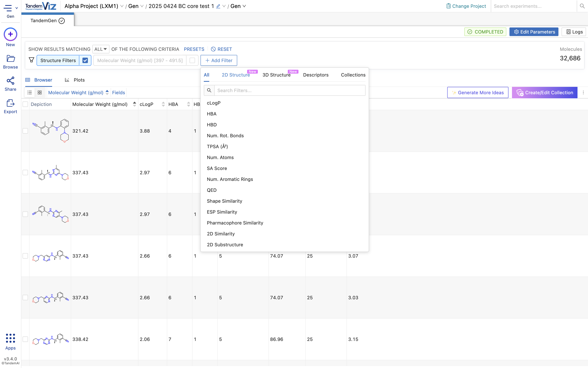The image size is (588, 368).
Task: Click the filter funnel icon
Action: click(31, 60)
